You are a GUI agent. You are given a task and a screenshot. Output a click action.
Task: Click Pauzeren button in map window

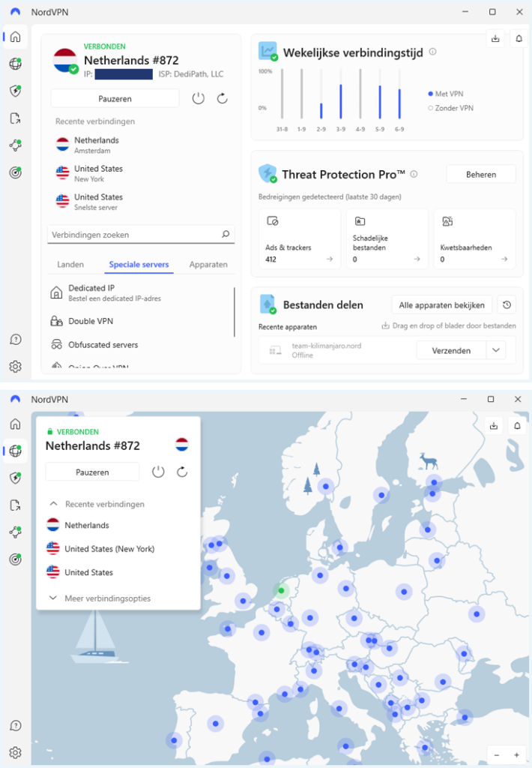92,472
